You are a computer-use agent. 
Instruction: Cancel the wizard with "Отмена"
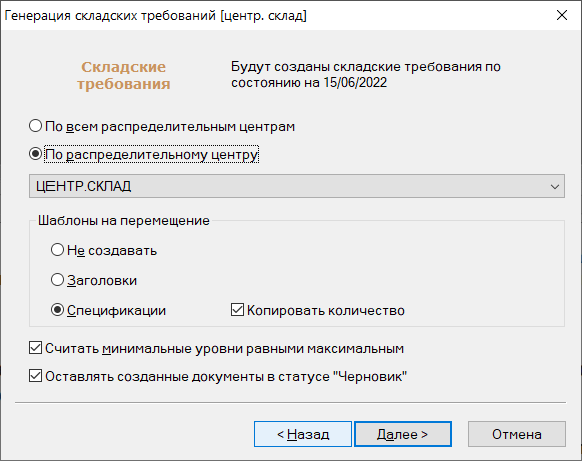pyautogui.click(x=517, y=434)
